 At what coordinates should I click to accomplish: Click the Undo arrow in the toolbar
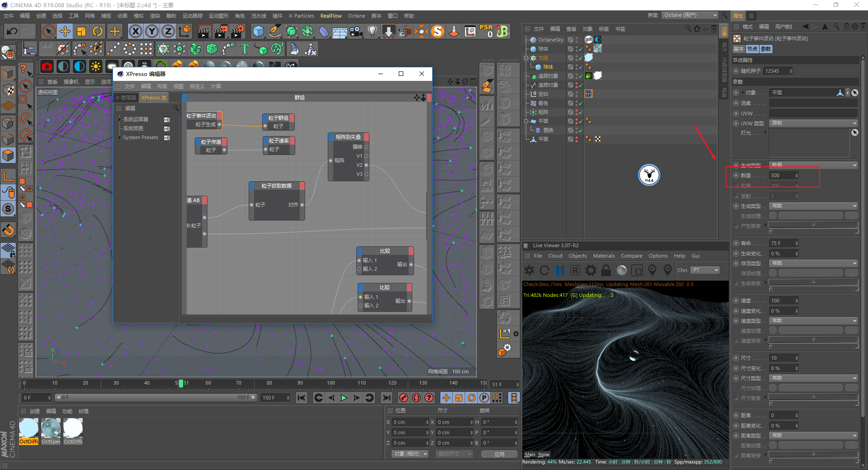point(12,31)
